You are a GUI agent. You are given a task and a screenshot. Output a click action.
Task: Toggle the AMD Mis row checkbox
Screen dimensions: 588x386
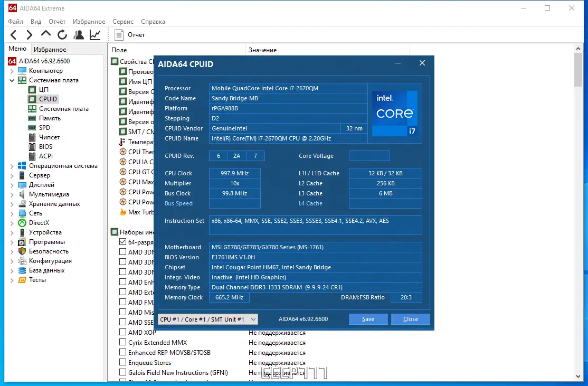(x=122, y=312)
